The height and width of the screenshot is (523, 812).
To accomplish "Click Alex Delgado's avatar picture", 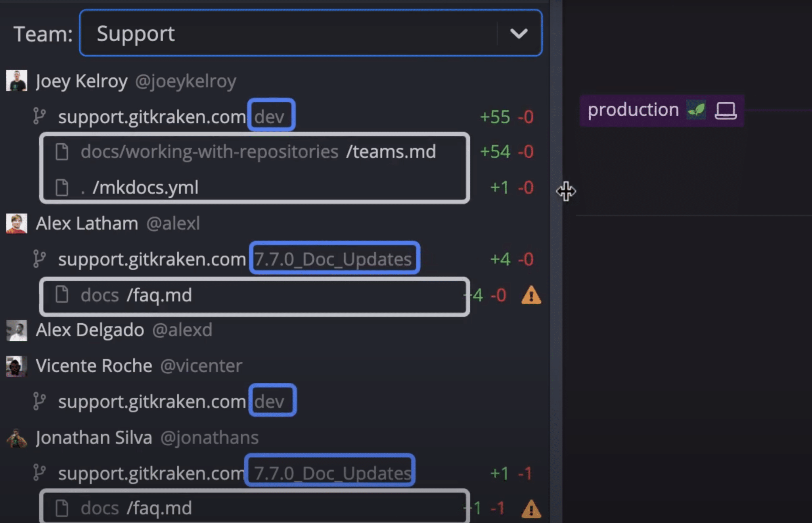I will coord(17,330).
